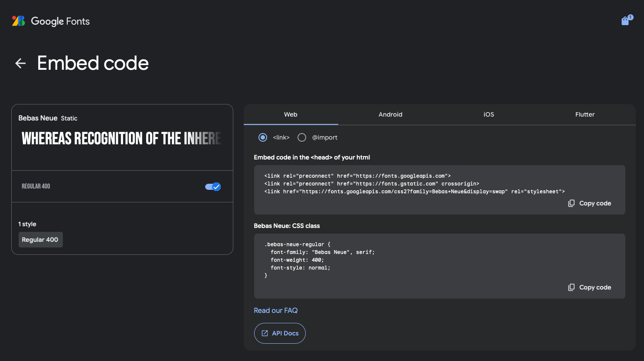Select the @import radio button
The image size is (644, 361).
(x=302, y=137)
